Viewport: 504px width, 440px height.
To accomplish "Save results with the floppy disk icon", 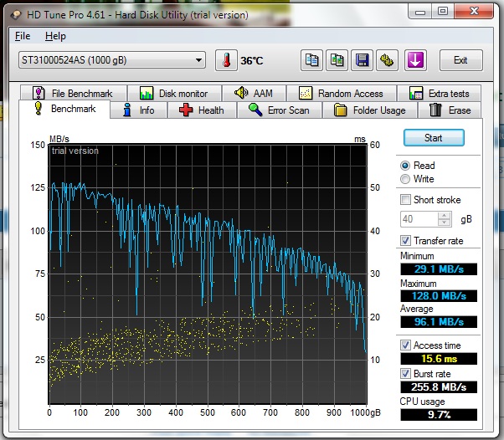I will pos(363,60).
